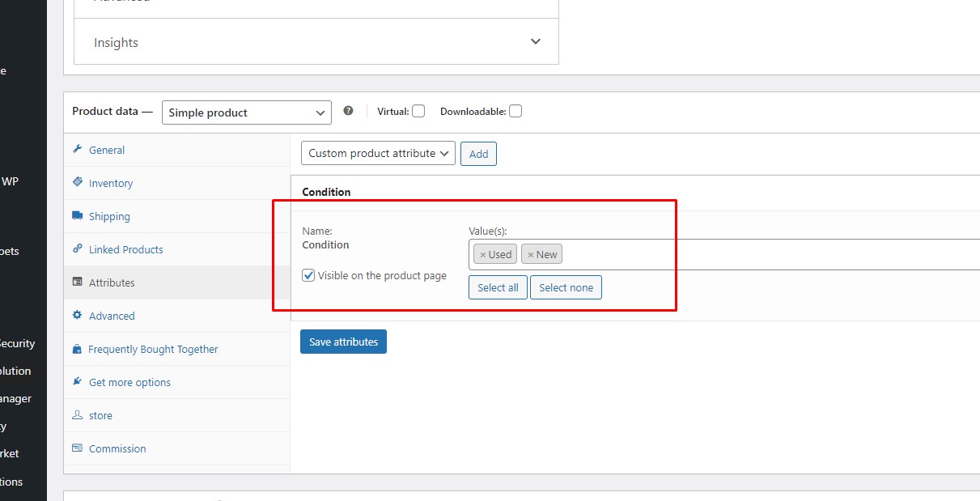Open the store tab
The image size is (980, 501).
pos(176,415)
